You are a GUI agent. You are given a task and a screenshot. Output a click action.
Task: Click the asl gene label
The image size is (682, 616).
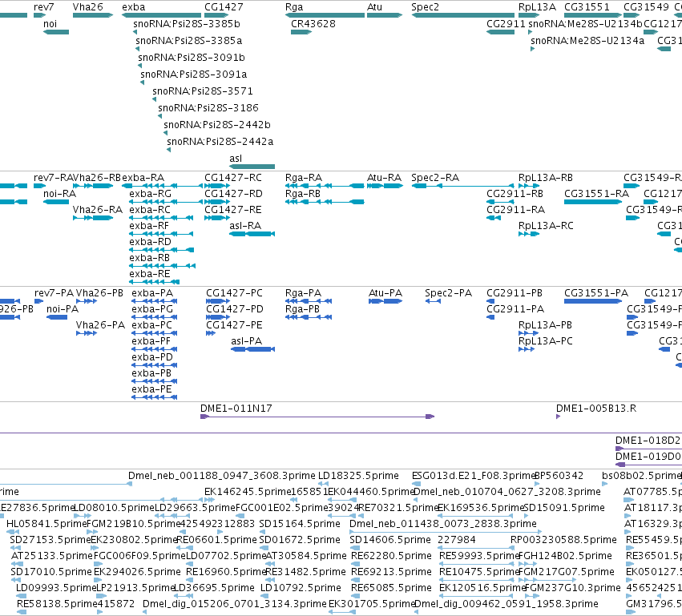coord(236,159)
